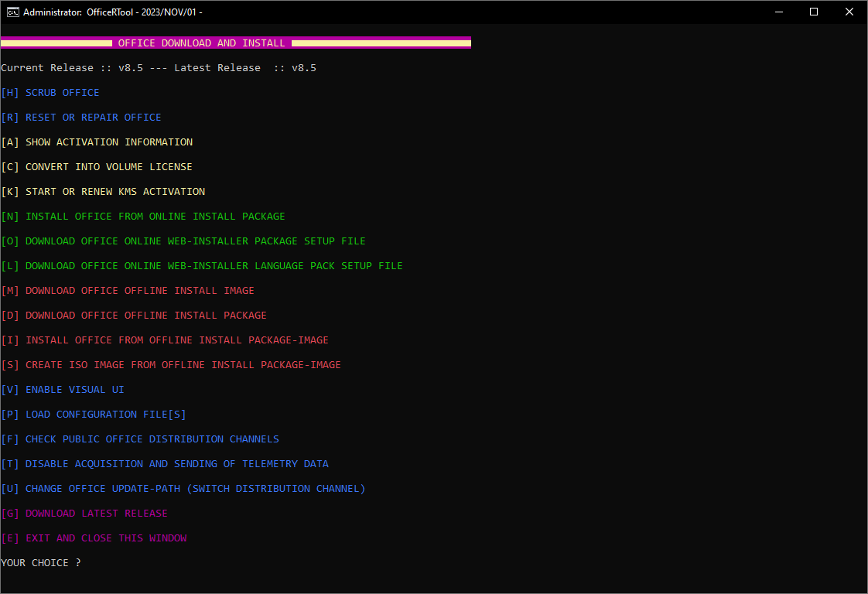Click the YOUR CHOICE ? prompt line
868x594 pixels.
click(x=41, y=563)
